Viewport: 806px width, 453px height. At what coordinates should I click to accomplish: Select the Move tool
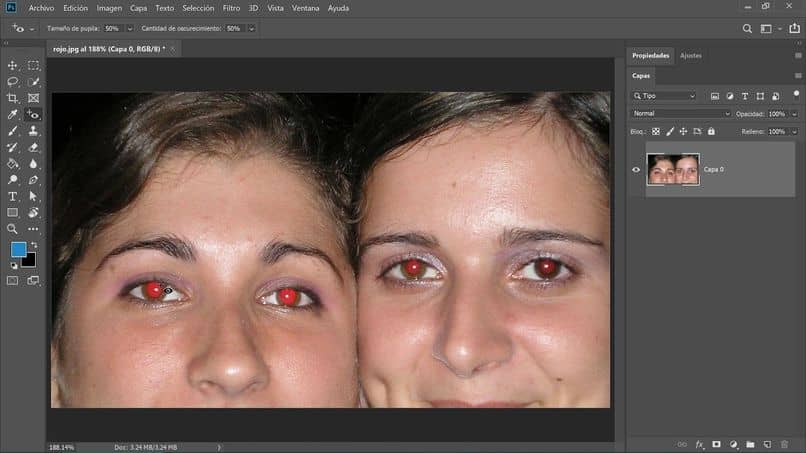(13, 65)
